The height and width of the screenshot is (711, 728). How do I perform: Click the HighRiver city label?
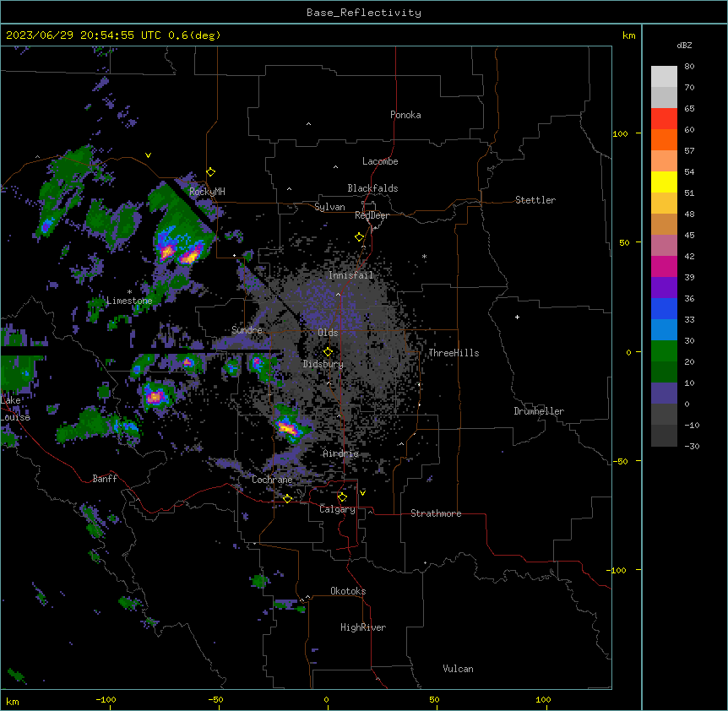(363, 627)
